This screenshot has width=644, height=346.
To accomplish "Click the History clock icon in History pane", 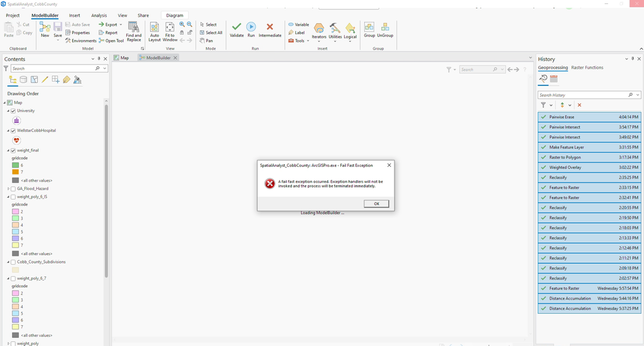I will pyautogui.click(x=543, y=79).
